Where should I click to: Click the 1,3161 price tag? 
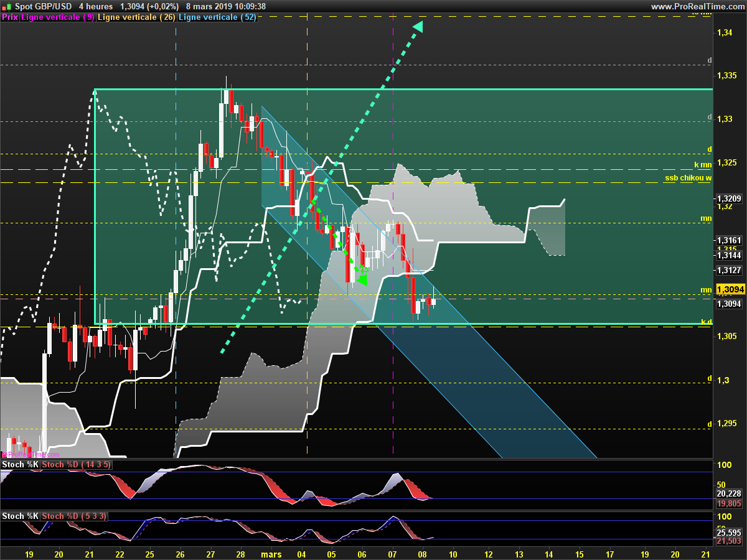[x=729, y=240]
